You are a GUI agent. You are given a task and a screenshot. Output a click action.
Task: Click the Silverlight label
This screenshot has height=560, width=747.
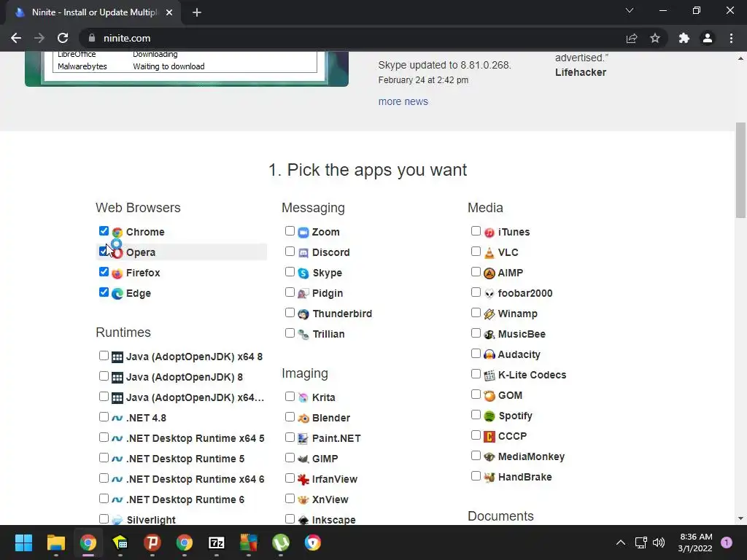[x=151, y=520]
